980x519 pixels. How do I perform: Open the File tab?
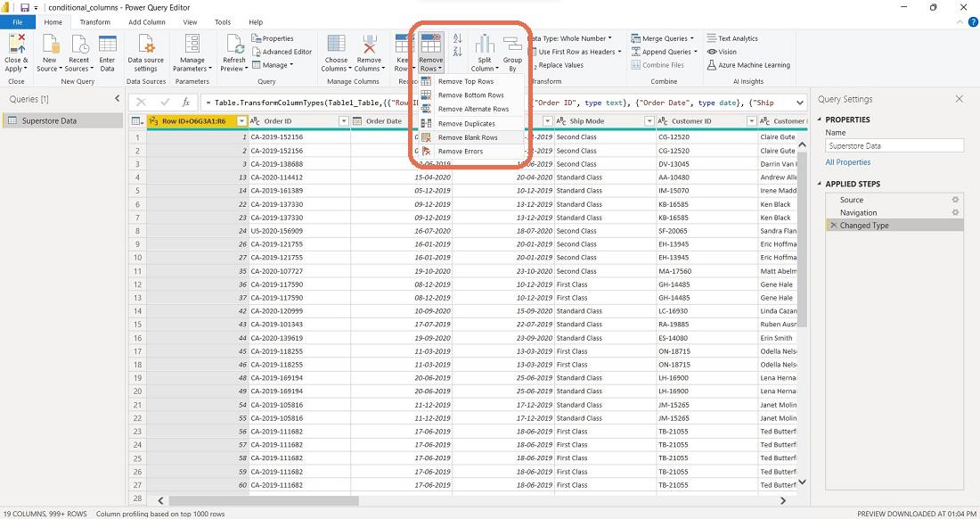(x=18, y=22)
